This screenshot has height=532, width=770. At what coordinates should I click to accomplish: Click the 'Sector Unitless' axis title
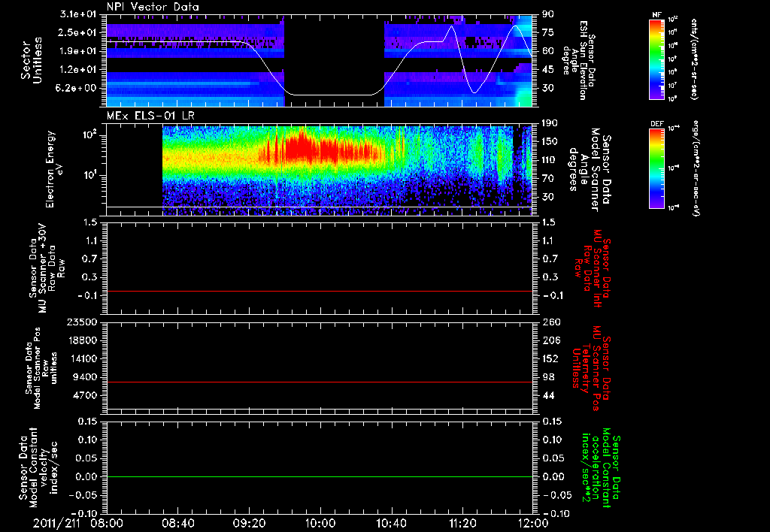[32, 60]
